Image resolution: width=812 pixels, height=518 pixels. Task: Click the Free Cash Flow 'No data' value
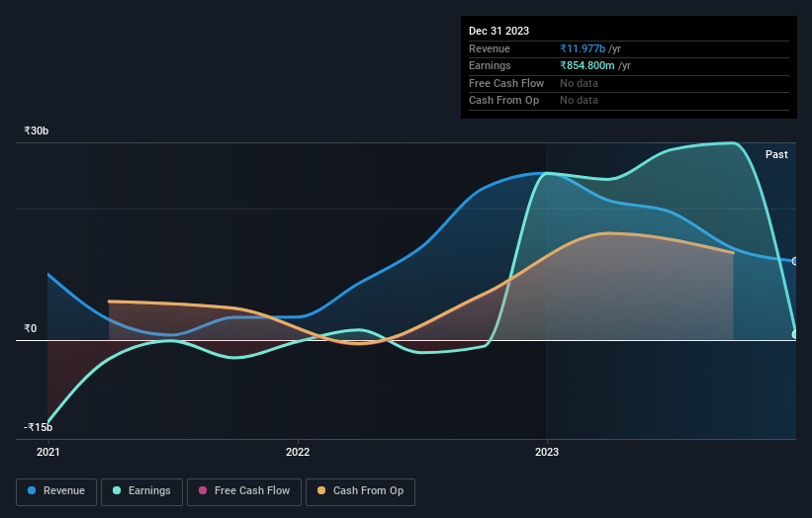(579, 83)
